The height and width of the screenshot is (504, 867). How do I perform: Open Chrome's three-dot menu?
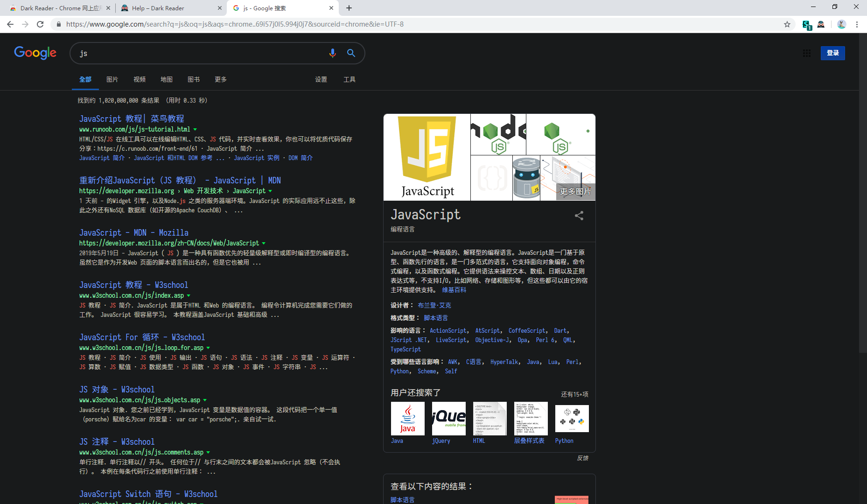(857, 24)
